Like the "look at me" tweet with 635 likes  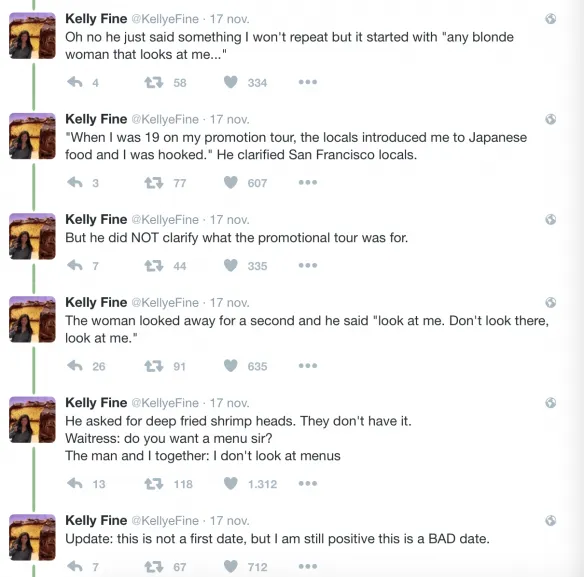tap(231, 366)
